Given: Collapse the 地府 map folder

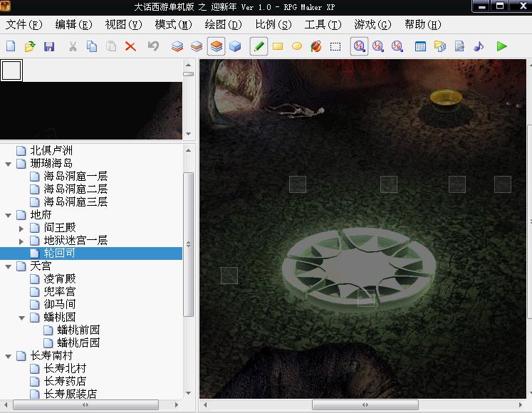Looking at the screenshot, I should click(x=9, y=216).
